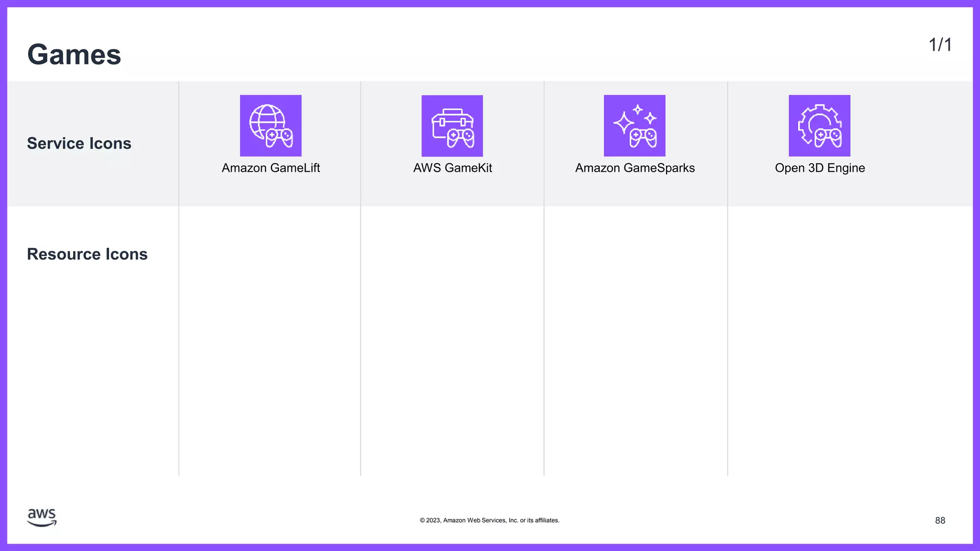
Task: Click the '1/1' page indicator
Action: (x=940, y=45)
